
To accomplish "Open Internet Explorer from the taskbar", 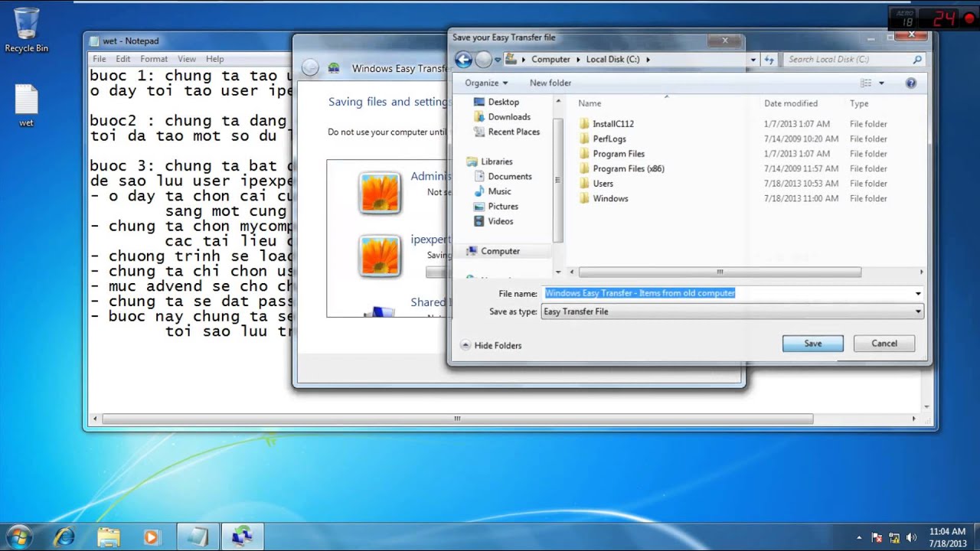I will 64,536.
